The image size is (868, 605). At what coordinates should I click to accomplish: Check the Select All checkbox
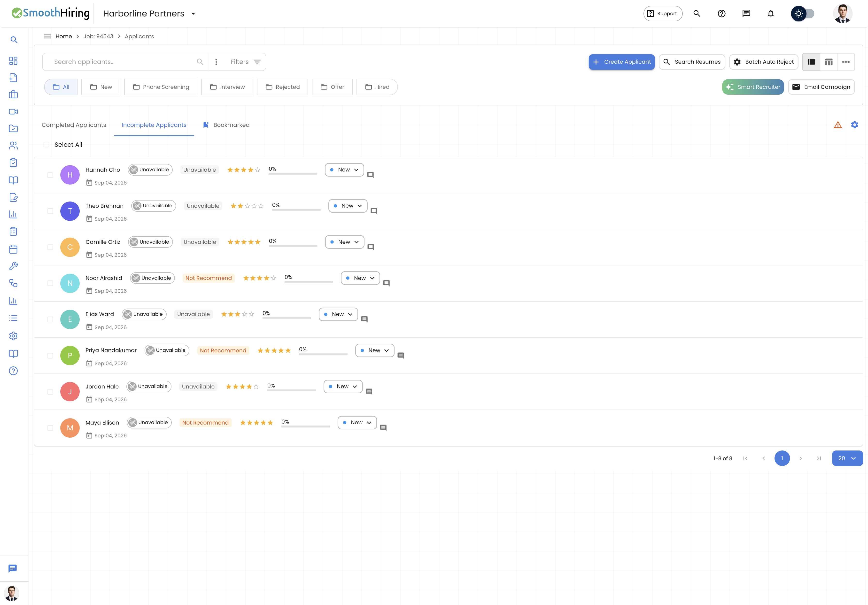[46, 144]
